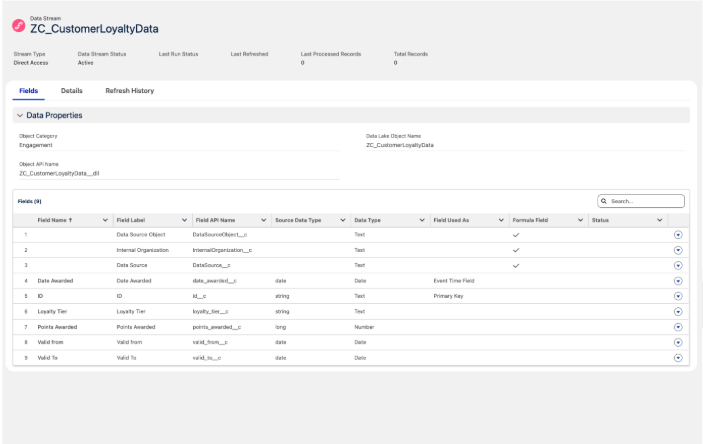Viewport: 703px width, 444px height.
Task: Open row actions for Internal Organization
Action: tap(678, 250)
